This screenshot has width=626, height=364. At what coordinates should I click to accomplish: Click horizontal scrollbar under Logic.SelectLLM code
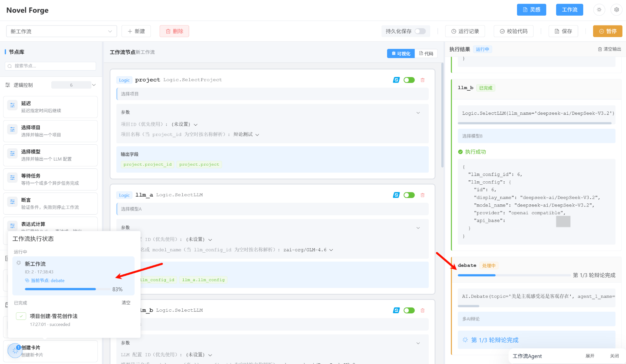click(535, 123)
